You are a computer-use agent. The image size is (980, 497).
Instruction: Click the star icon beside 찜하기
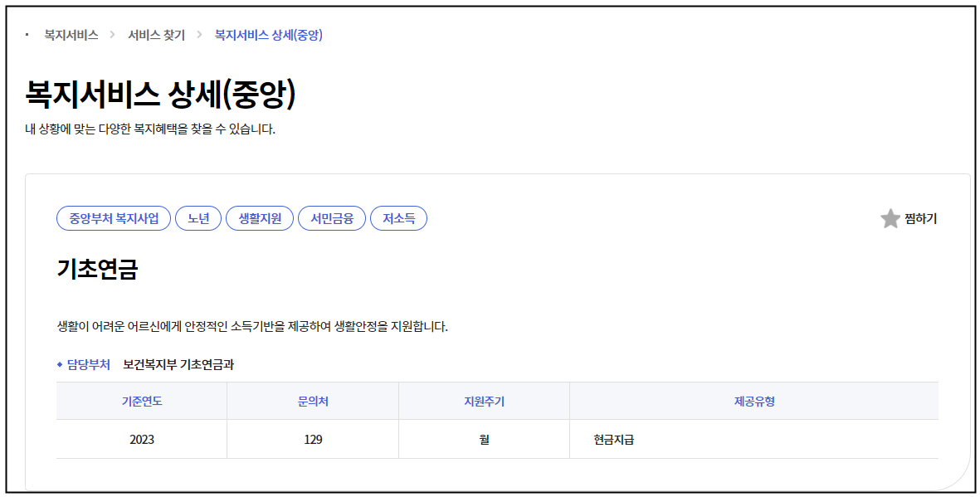(x=890, y=219)
